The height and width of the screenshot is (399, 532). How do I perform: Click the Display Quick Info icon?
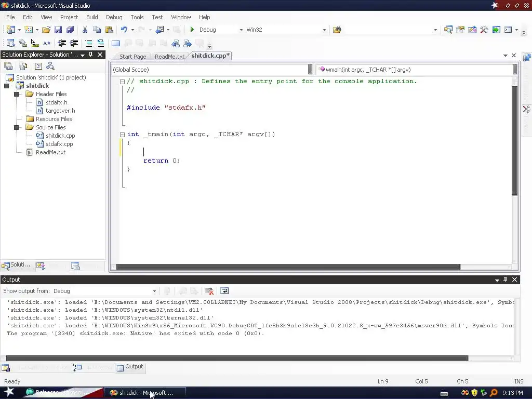click(35, 43)
